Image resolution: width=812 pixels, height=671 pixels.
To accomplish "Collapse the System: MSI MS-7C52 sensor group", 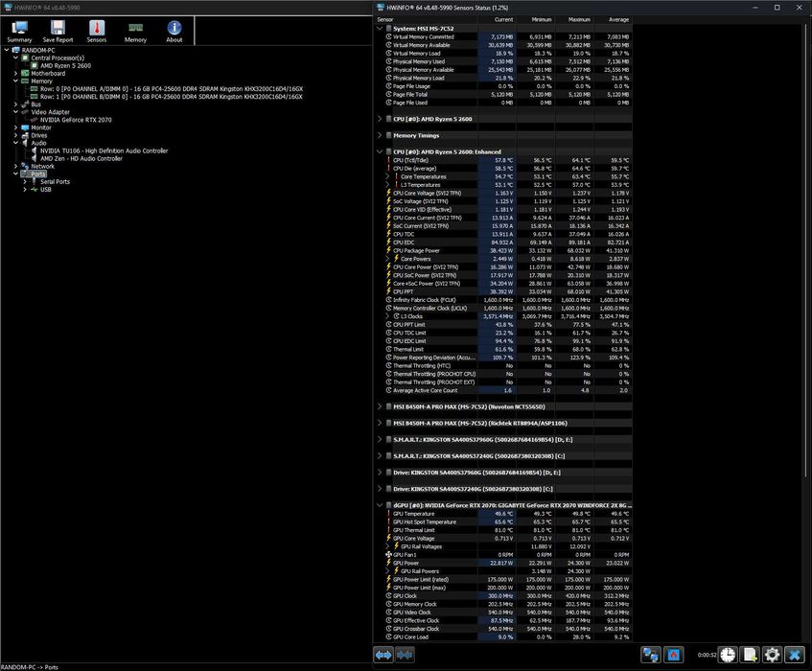I will coord(380,29).
